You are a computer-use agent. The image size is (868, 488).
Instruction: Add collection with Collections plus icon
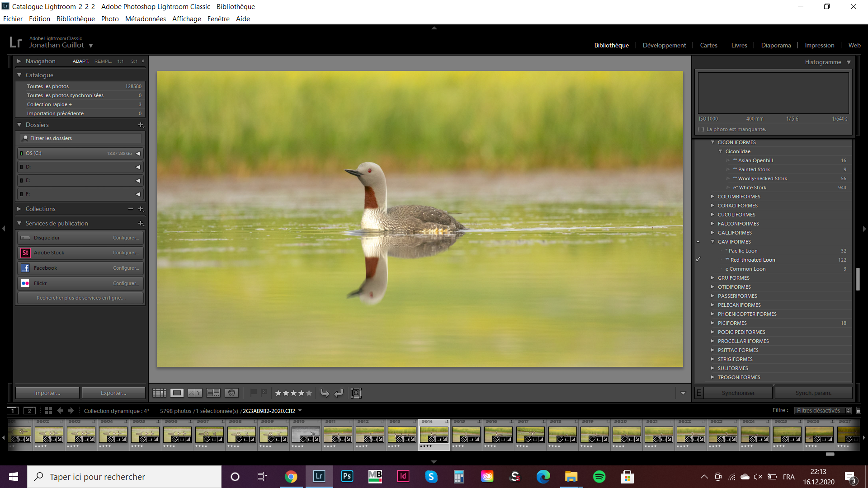click(x=141, y=209)
